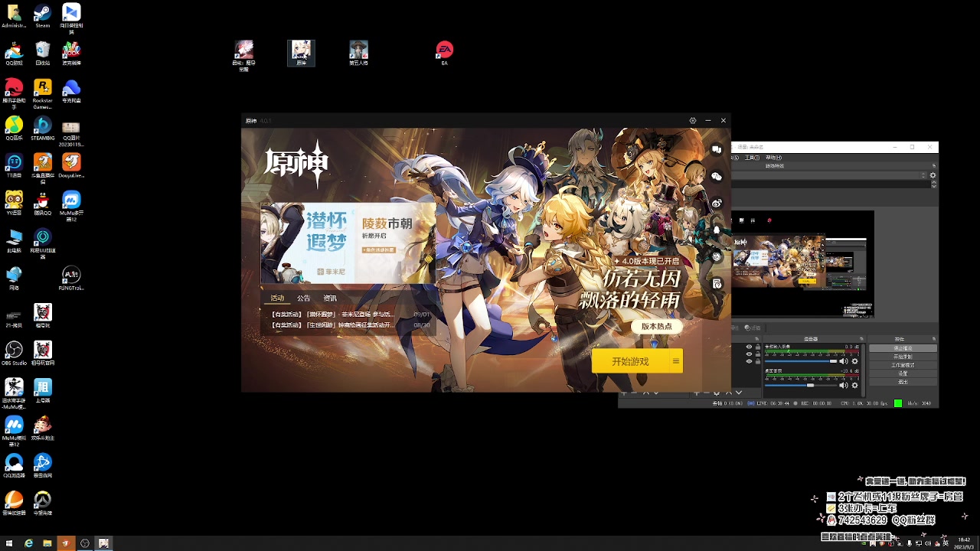Open the QQ音乐 desktop shortcut
This screenshot has height=551, width=980.
tap(14, 128)
